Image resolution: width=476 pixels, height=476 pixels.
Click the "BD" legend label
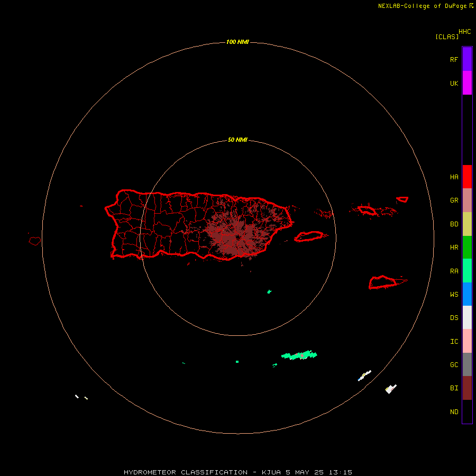click(454, 224)
